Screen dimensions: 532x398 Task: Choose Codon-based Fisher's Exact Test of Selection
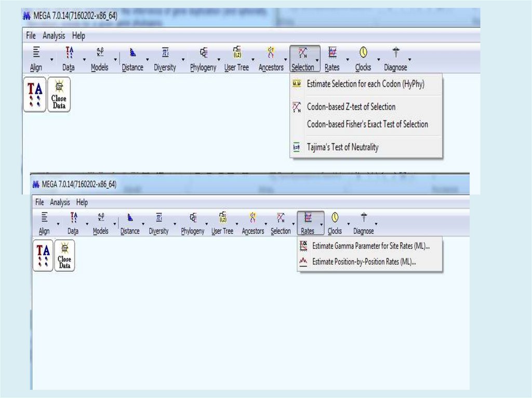pyautogui.click(x=366, y=124)
